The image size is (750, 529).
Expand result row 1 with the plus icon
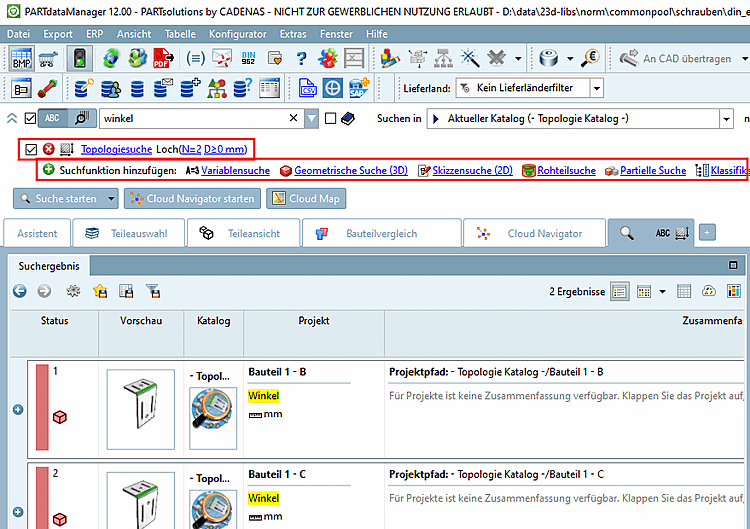pos(18,409)
